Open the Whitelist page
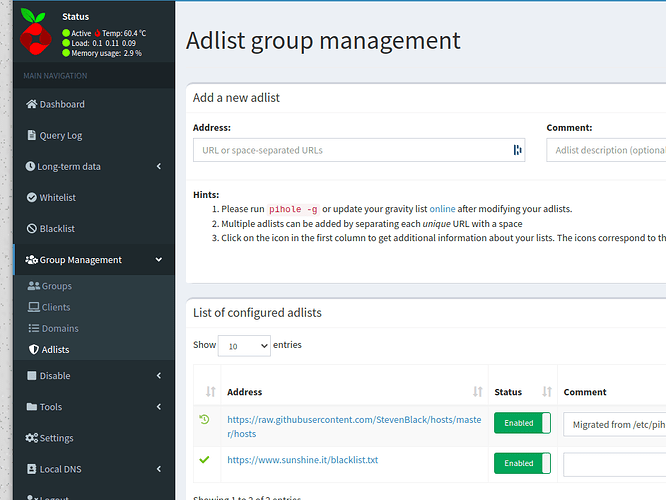This screenshot has height=500, width=666. [x=57, y=197]
